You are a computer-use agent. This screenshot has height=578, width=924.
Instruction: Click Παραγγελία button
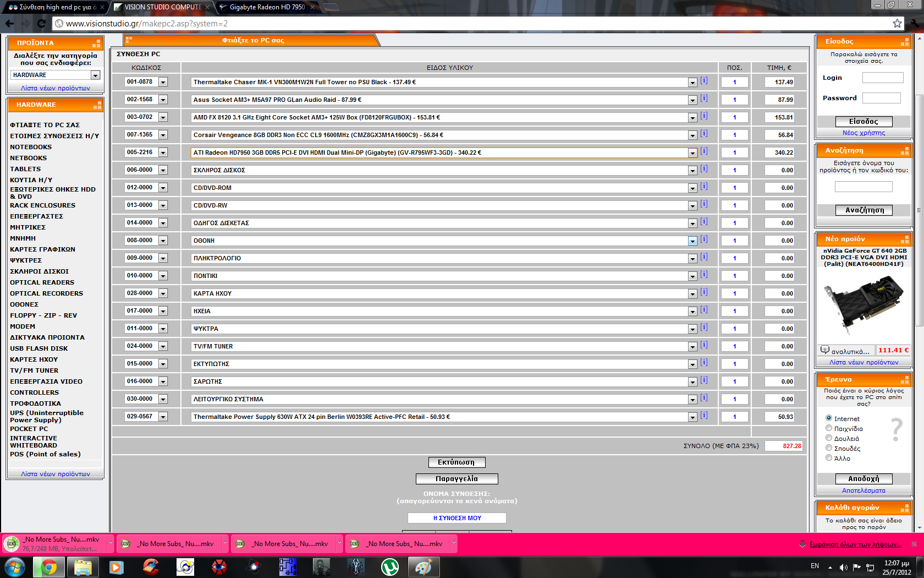457,479
